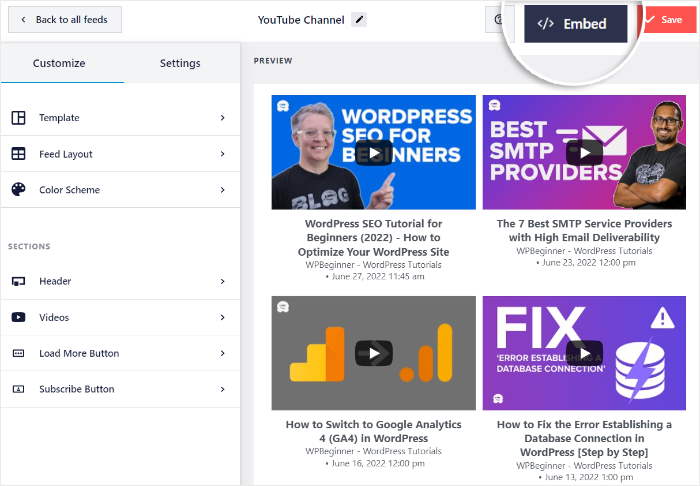Image resolution: width=700 pixels, height=486 pixels.
Task: Click the Videos play icon in sidebar
Action: (x=18, y=318)
